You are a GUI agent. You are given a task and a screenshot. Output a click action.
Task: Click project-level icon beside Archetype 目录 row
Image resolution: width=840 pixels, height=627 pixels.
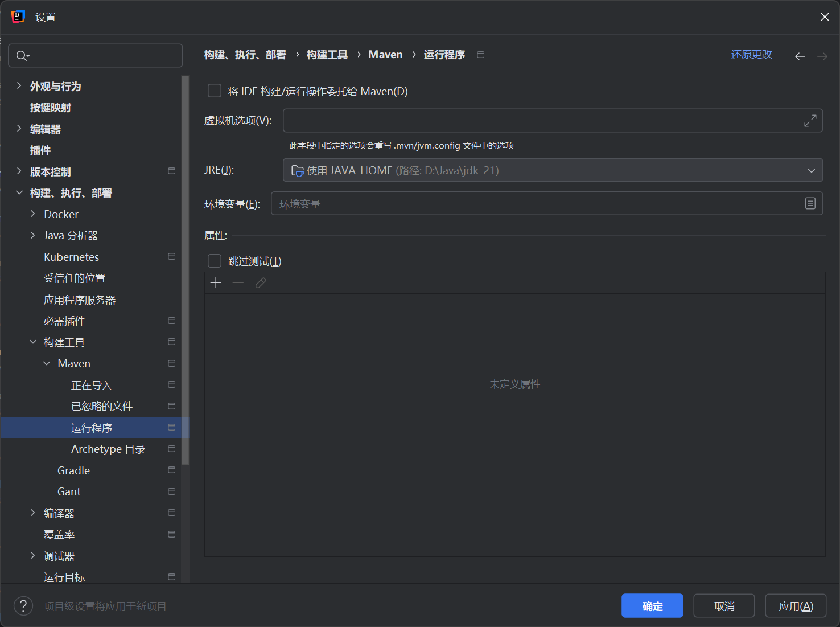click(171, 449)
